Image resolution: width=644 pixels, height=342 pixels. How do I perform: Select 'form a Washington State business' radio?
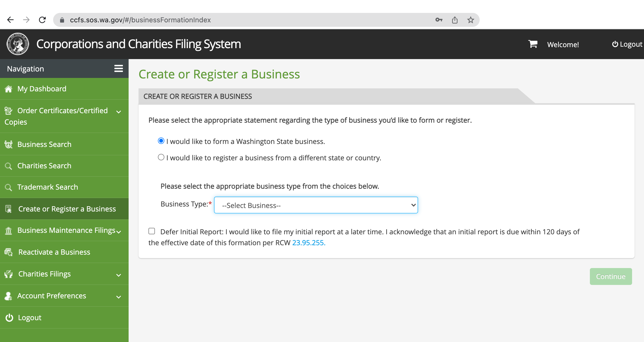point(161,141)
